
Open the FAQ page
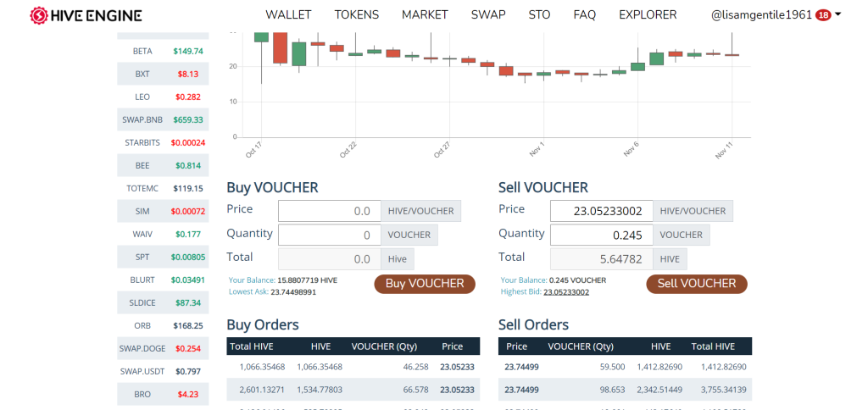pos(585,15)
